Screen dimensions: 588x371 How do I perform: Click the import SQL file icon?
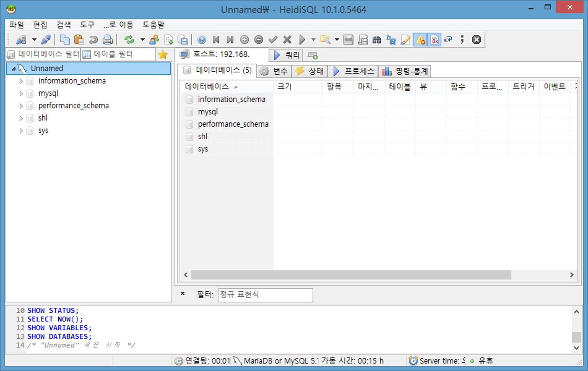pos(168,40)
